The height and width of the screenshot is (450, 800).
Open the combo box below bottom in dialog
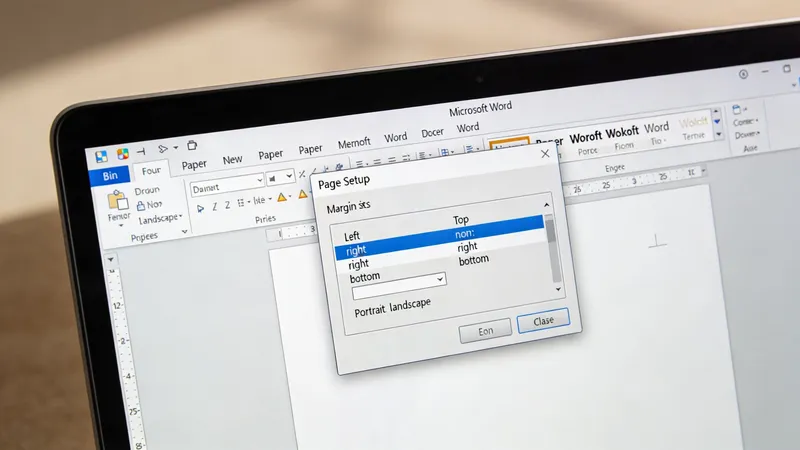(440, 279)
